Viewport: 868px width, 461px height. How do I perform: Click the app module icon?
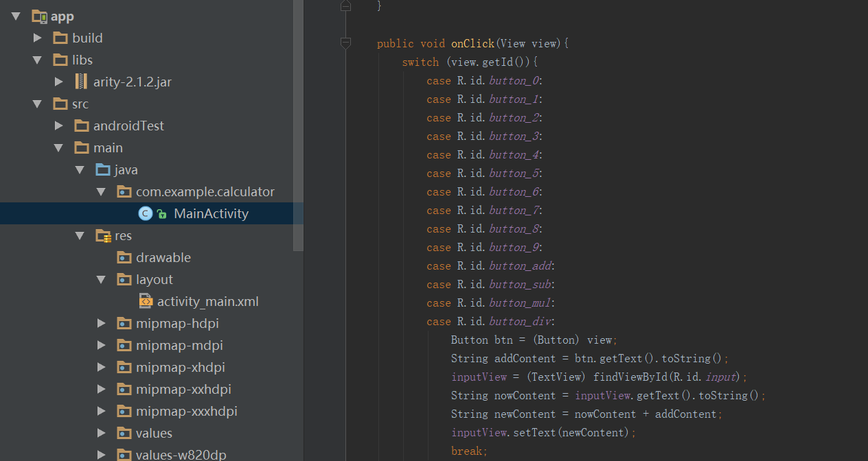(39, 16)
